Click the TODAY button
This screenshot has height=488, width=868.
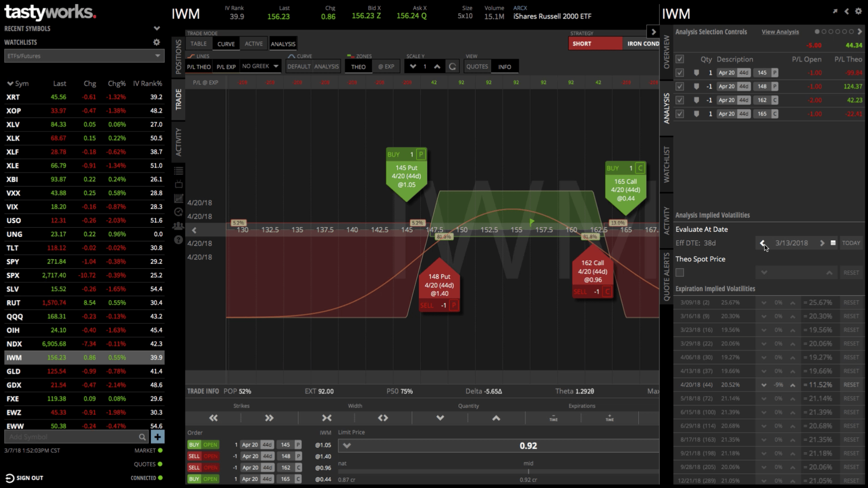point(851,243)
